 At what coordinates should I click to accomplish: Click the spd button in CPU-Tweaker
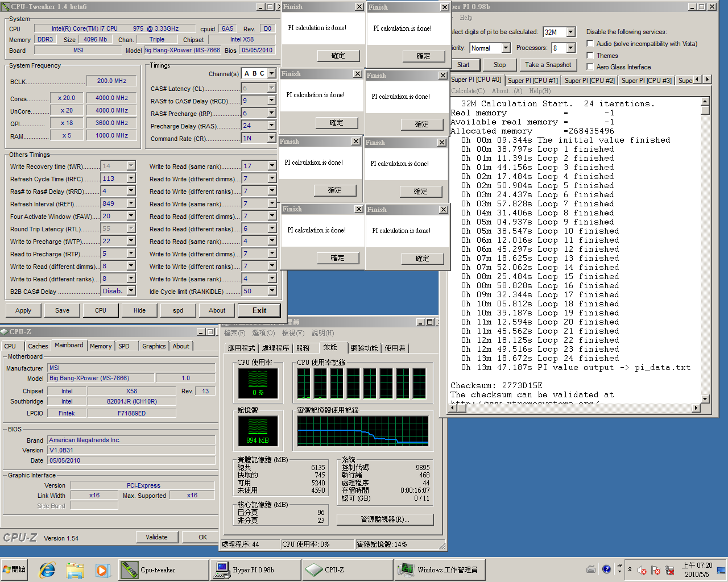(178, 310)
